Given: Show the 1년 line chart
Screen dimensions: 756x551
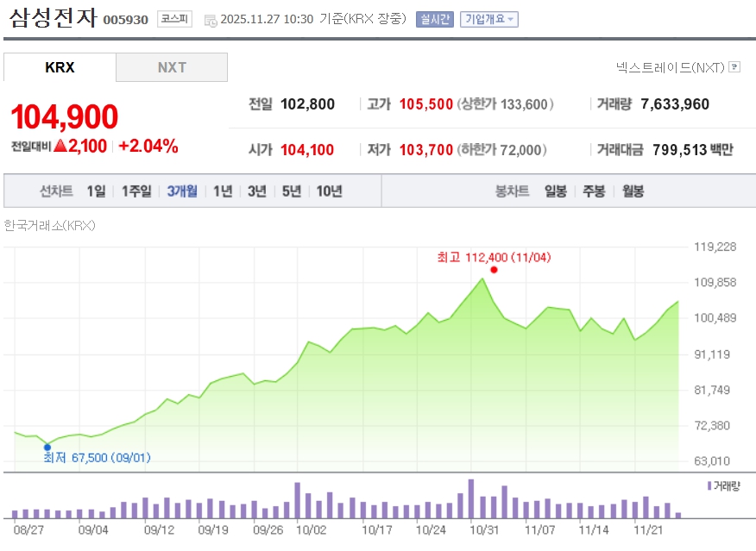Looking at the screenshot, I should [x=223, y=191].
